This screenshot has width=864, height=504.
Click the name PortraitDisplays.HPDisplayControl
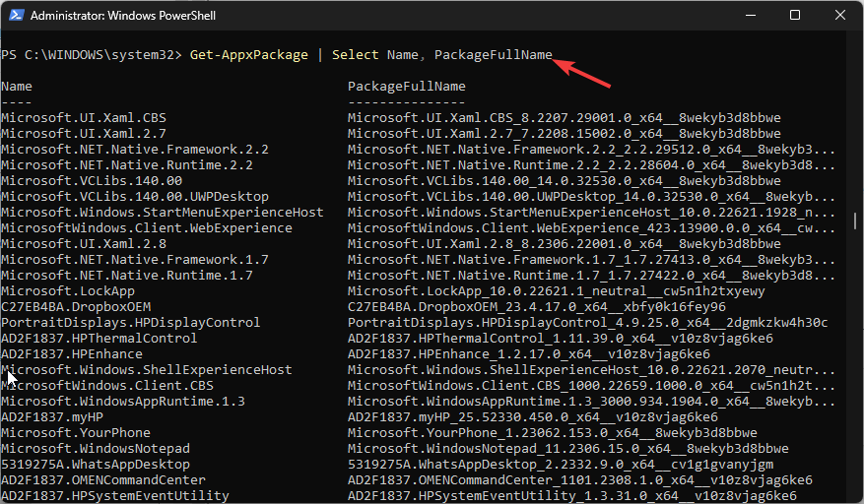pos(131,323)
